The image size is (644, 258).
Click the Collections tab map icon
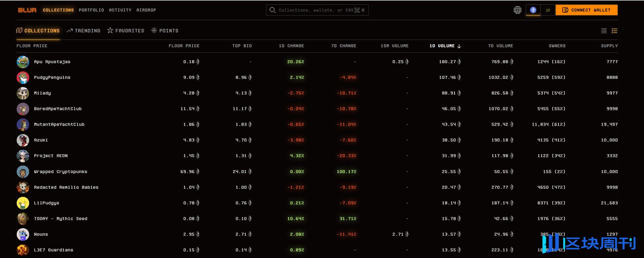point(19,30)
